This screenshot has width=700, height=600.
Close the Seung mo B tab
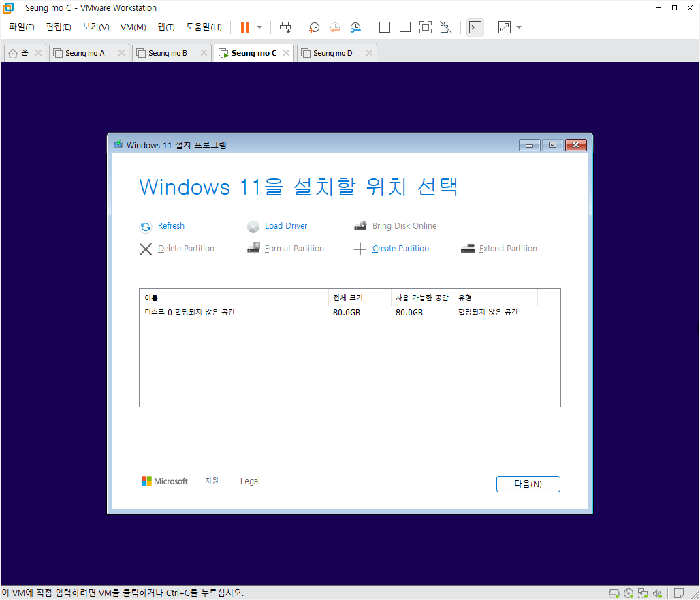[x=204, y=52]
